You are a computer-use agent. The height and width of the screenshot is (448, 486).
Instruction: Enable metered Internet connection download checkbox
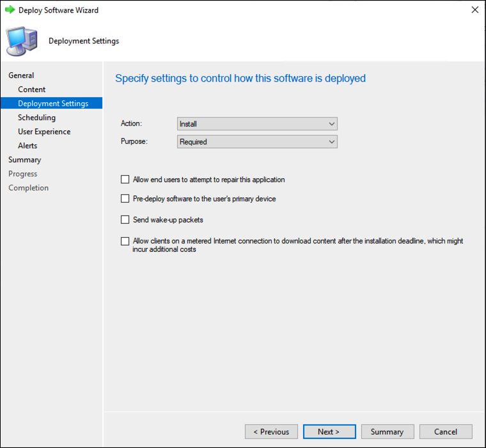[125, 241]
